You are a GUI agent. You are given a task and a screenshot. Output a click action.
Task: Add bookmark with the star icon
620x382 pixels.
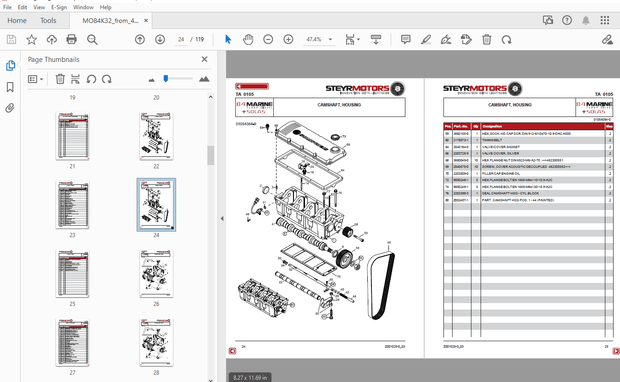(32, 40)
